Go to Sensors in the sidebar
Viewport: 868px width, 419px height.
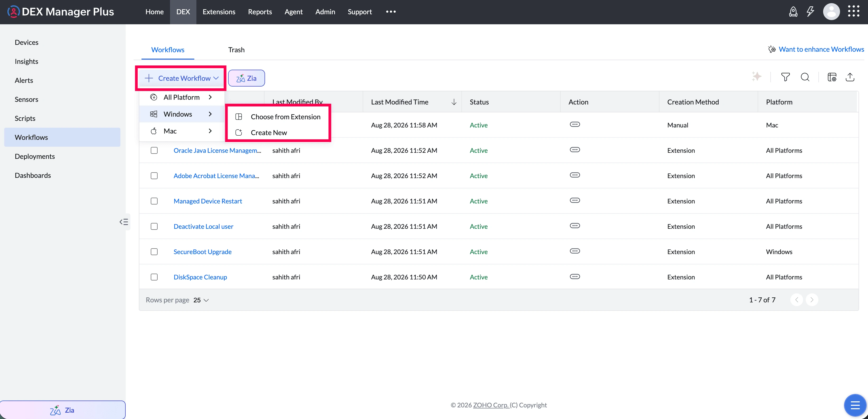pos(62,99)
